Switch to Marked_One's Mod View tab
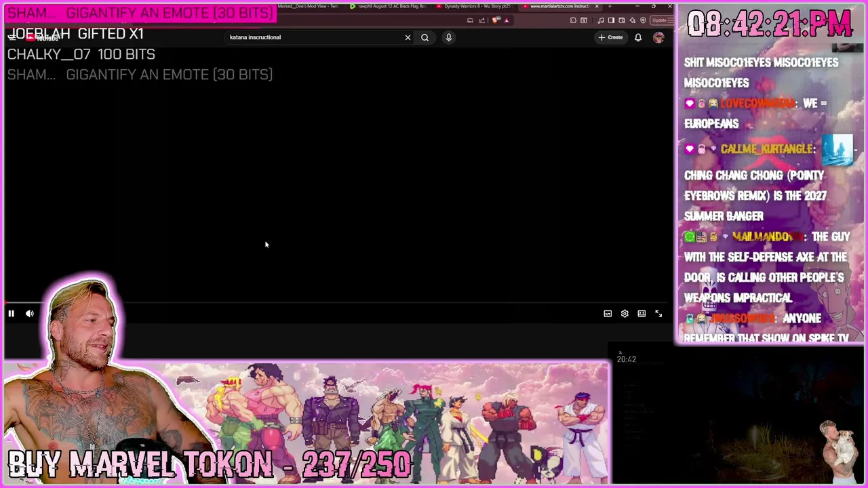868x488 pixels. click(x=307, y=6)
